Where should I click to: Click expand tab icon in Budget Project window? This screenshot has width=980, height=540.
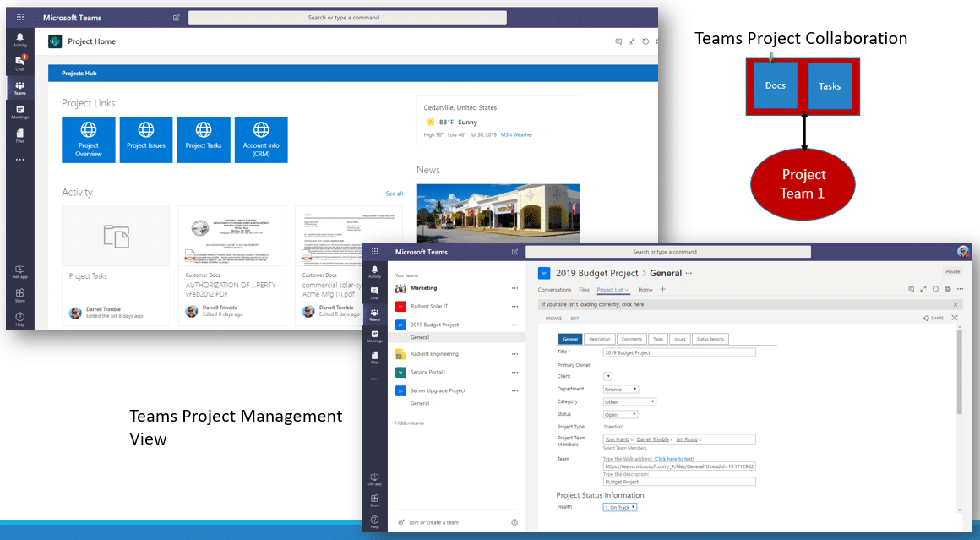923,289
